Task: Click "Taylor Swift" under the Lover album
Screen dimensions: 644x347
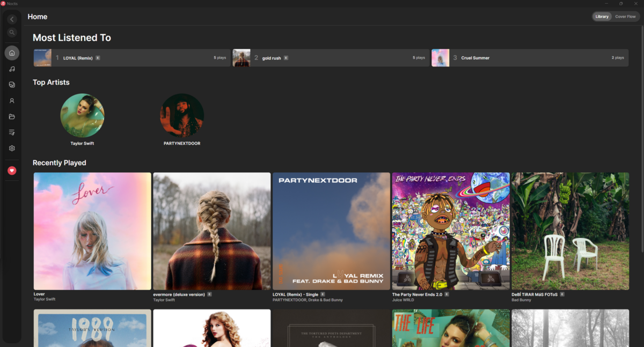Action: coord(45,300)
